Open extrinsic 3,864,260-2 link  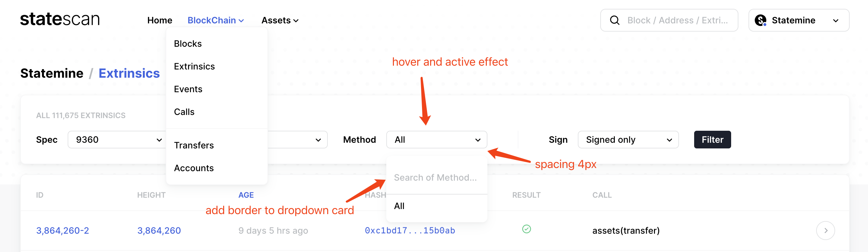click(62, 231)
